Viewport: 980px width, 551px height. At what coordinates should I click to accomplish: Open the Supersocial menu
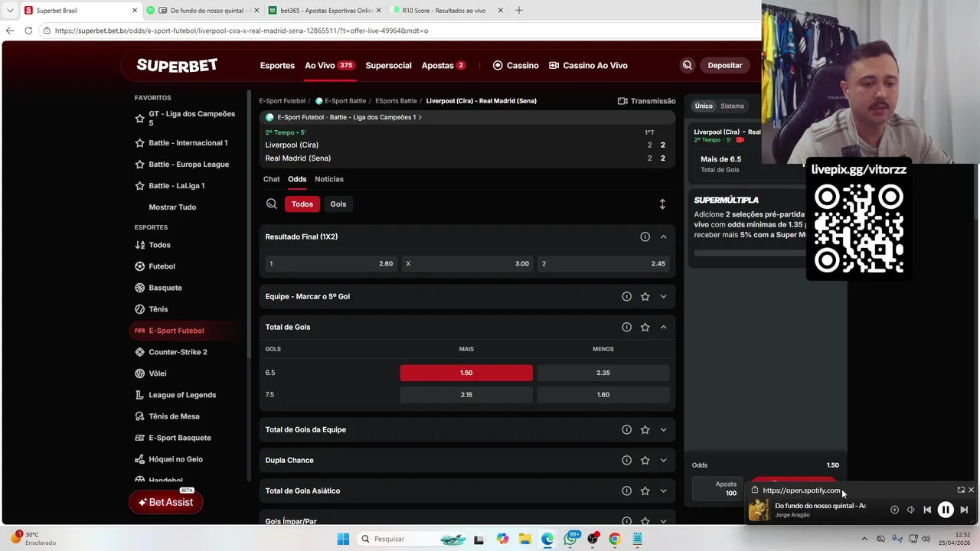tap(388, 65)
